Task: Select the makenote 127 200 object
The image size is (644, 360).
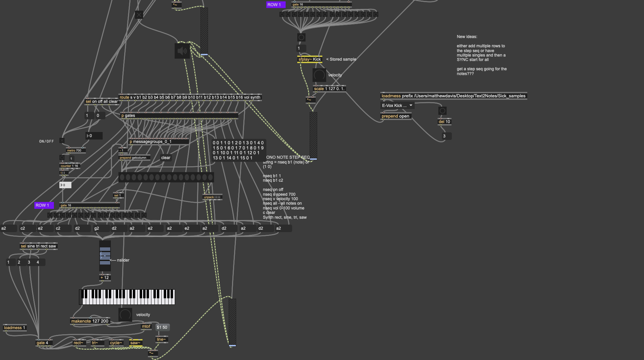Action: point(90,321)
